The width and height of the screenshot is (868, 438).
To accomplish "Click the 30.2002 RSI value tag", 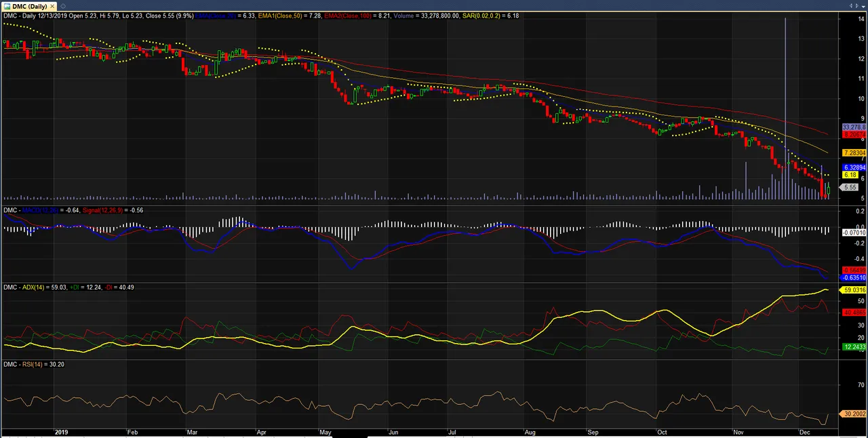I will pos(854,414).
